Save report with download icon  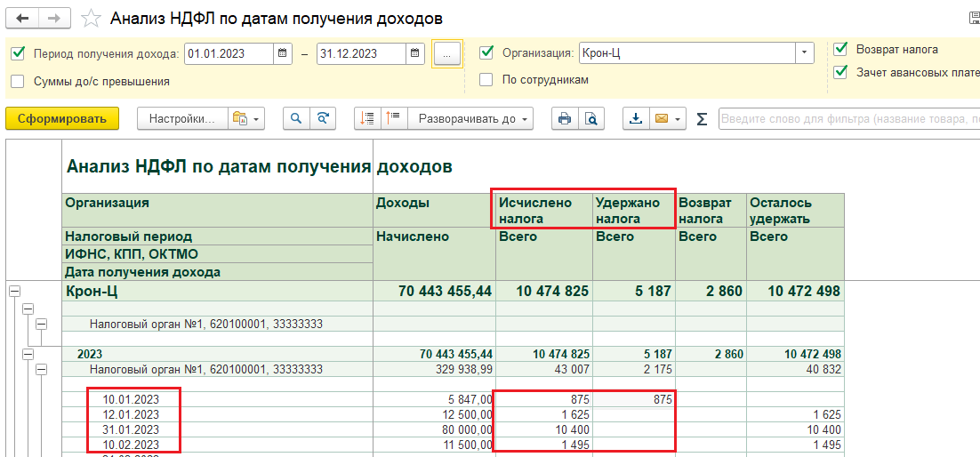636,118
